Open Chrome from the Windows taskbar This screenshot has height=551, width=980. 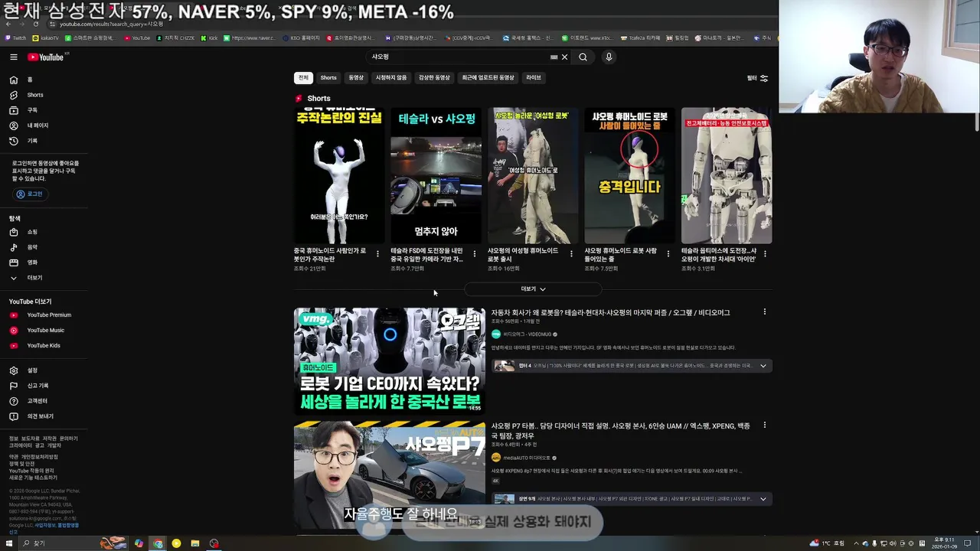coord(158,543)
